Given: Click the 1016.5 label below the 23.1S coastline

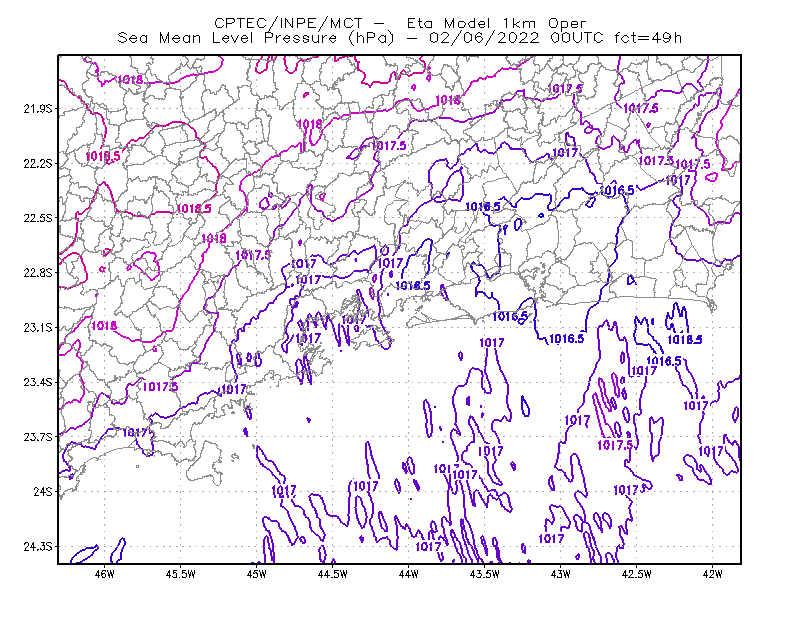Looking at the screenshot, I should [x=566, y=339].
